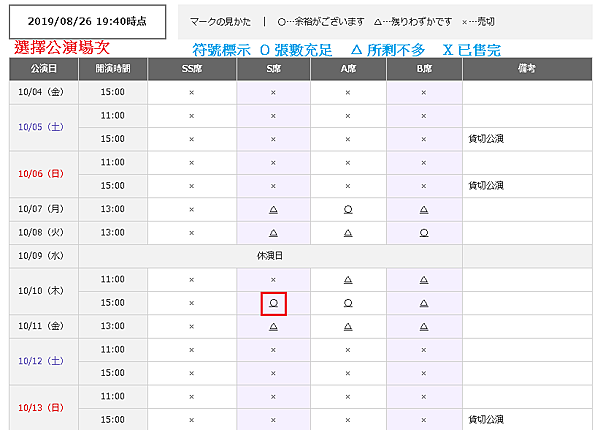Pick the S席 triangle for 10/07 13:00

pos(273,210)
